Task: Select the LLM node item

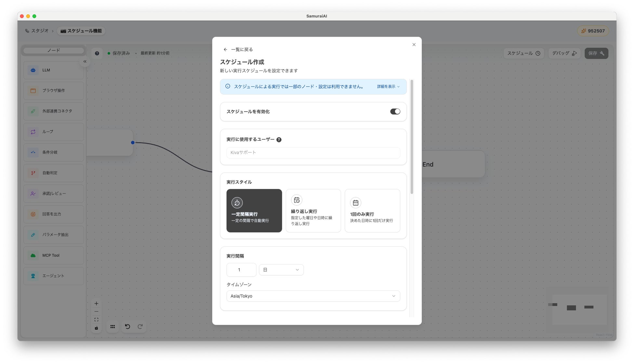Action: click(x=54, y=70)
